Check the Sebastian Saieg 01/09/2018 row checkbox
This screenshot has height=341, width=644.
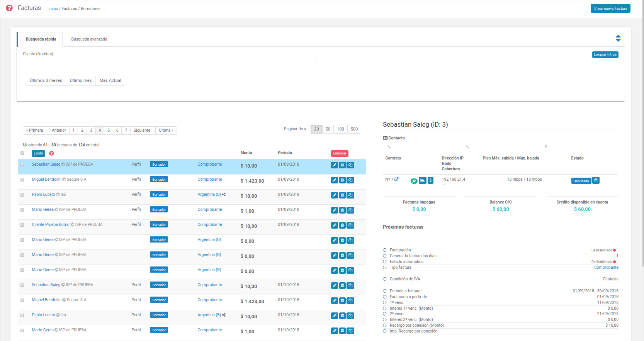pos(22,165)
